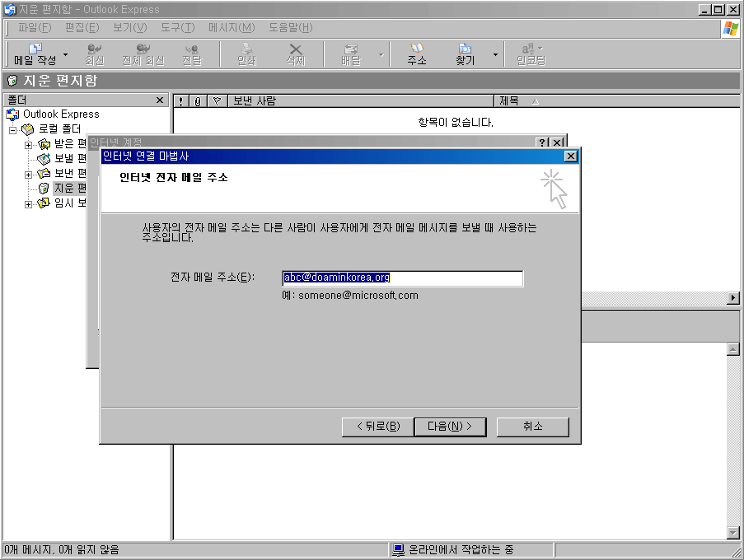Click the 뒤로(B) button in the wizard
The image size is (744, 560).
(378, 427)
